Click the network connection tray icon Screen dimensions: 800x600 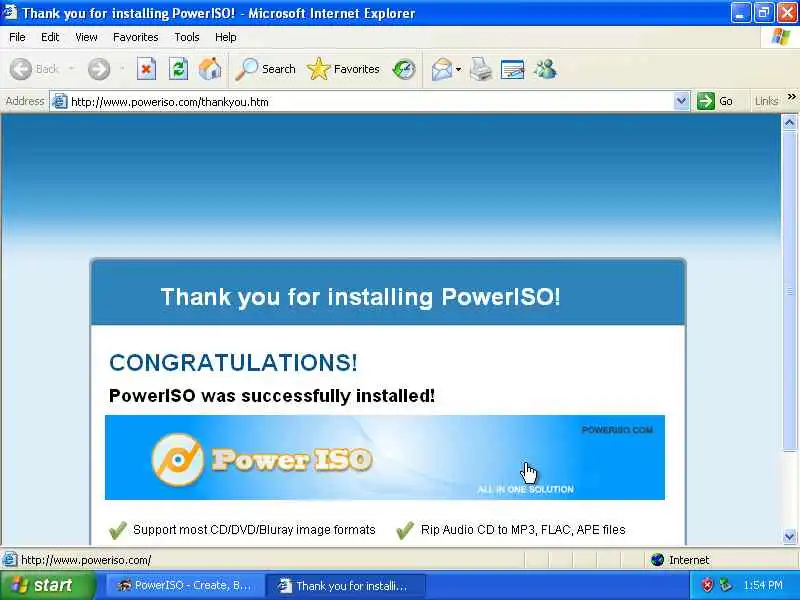pyautogui.click(x=725, y=585)
